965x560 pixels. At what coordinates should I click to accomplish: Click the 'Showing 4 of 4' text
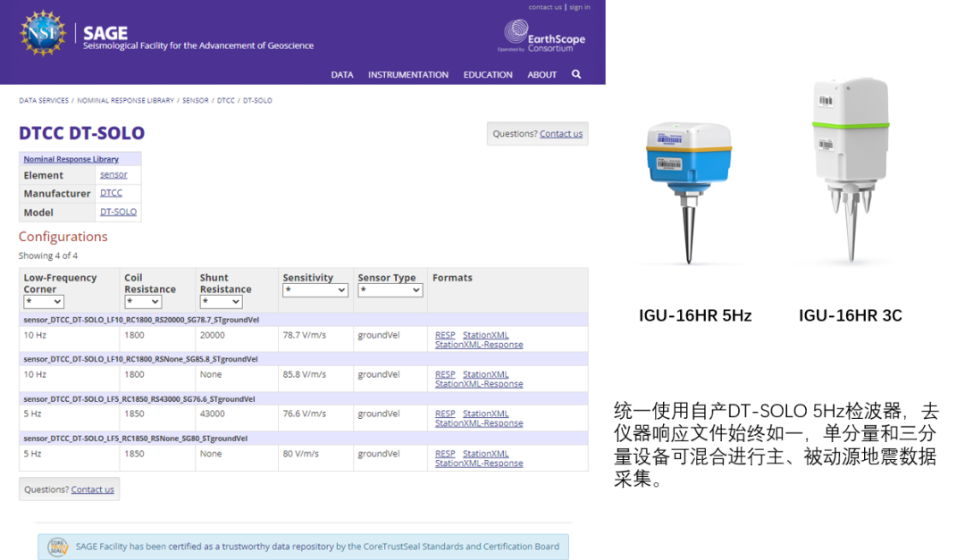(x=48, y=255)
